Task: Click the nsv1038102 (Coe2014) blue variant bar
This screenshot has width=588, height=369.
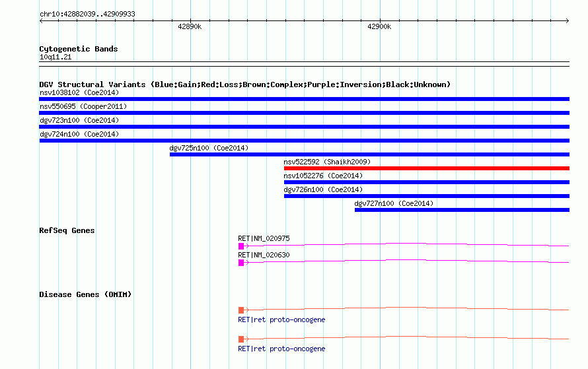Action: (304, 99)
